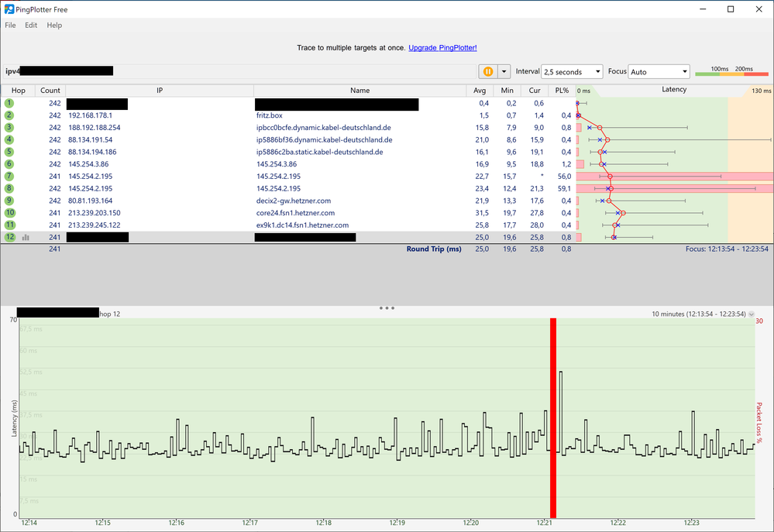Image resolution: width=774 pixels, height=532 pixels.
Task: Expand the 10 minutes timeline range chevron
Action: point(752,314)
